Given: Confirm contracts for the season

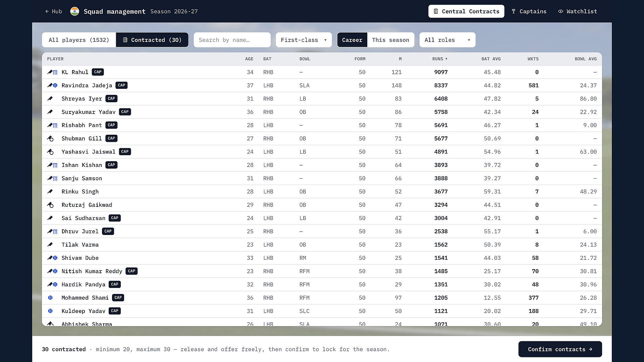Looking at the screenshot, I should pos(560,349).
